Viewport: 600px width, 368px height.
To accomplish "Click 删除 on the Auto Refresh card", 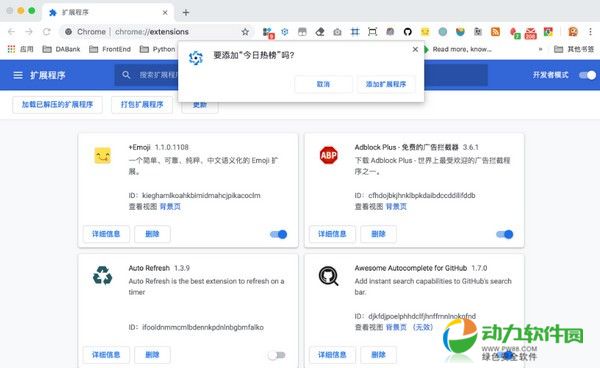I will coord(152,355).
